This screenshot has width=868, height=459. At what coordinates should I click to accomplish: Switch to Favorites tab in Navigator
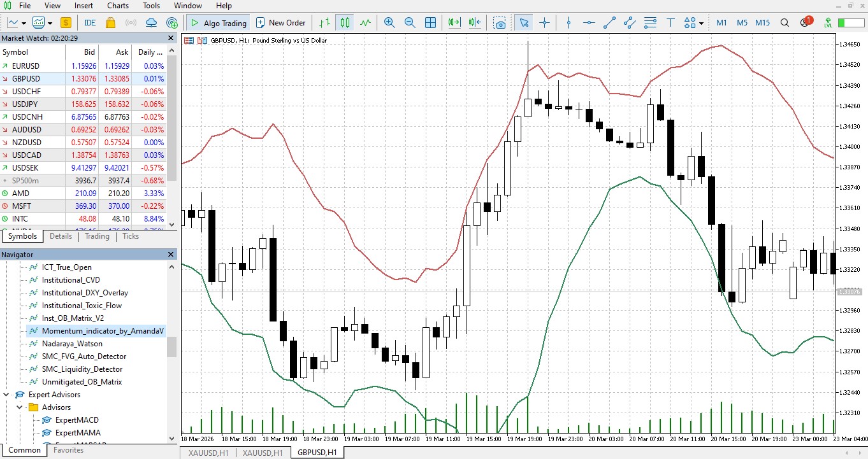tap(68, 450)
